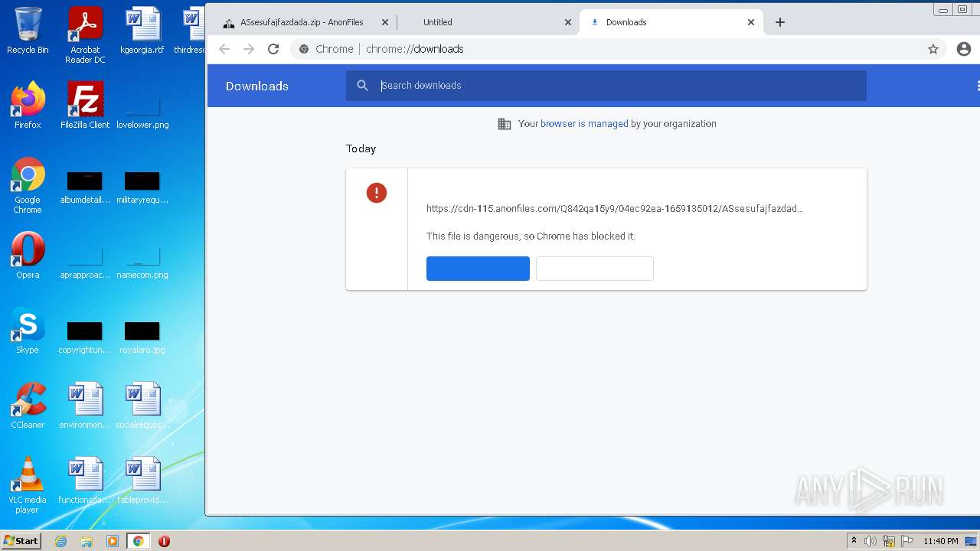
Task: Open kgeorgia.rtf document
Action: click(x=142, y=31)
